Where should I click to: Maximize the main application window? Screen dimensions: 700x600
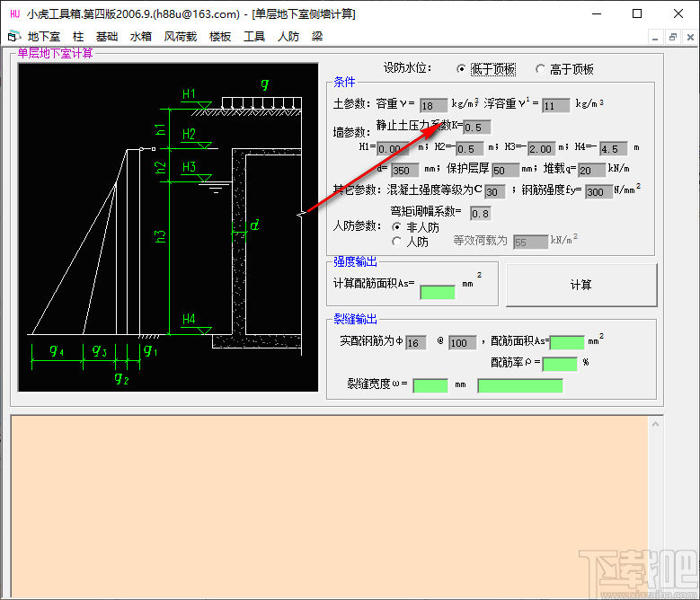[637, 13]
